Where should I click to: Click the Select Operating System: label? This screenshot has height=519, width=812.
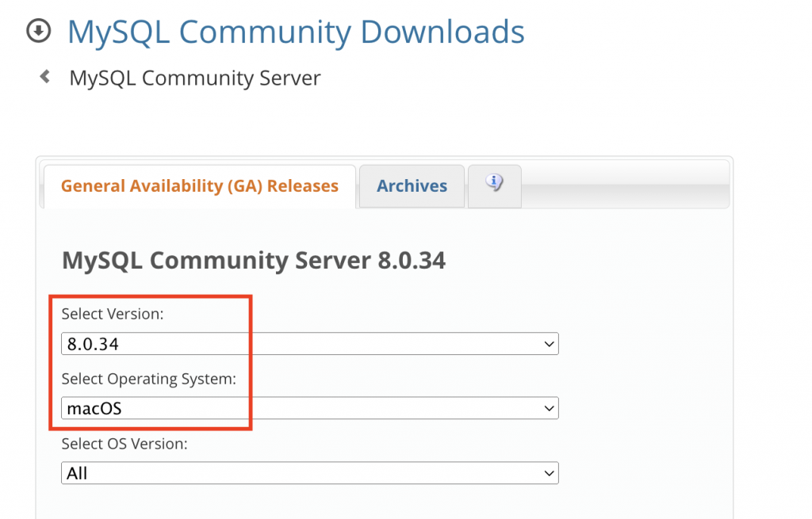click(148, 379)
